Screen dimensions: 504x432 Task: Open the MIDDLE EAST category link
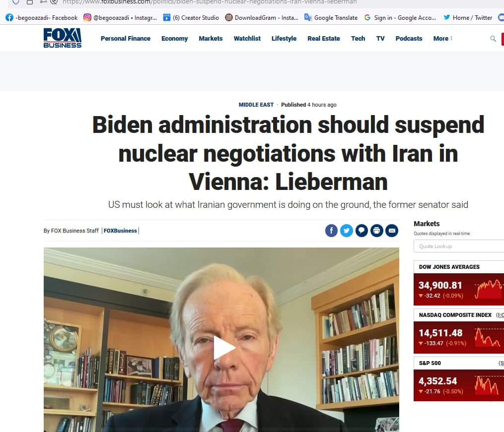[256, 105]
